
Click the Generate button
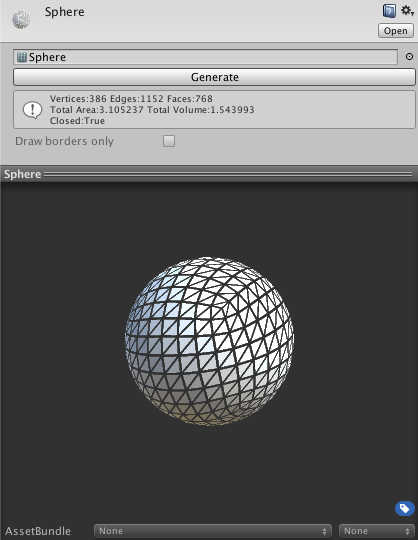coord(214,77)
